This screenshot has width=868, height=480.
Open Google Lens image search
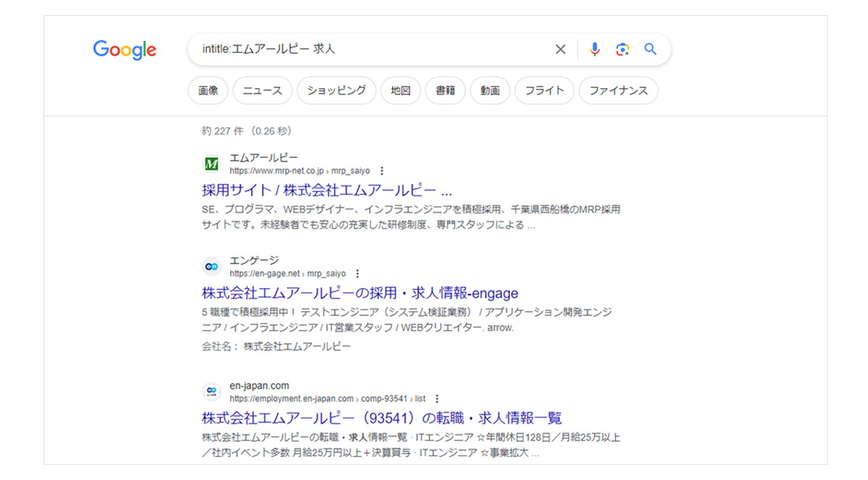(x=623, y=50)
